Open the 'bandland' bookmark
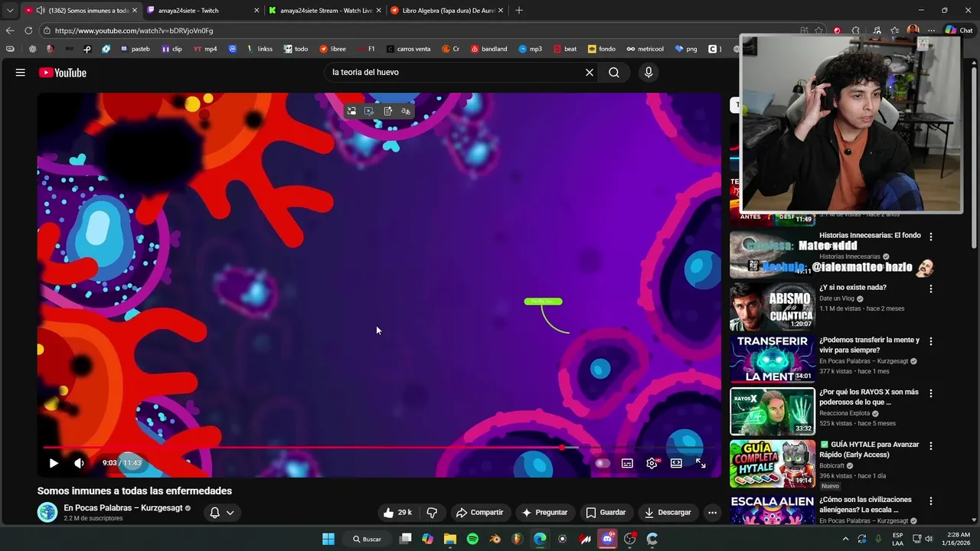This screenshot has width=980, height=551. [488, 49]
